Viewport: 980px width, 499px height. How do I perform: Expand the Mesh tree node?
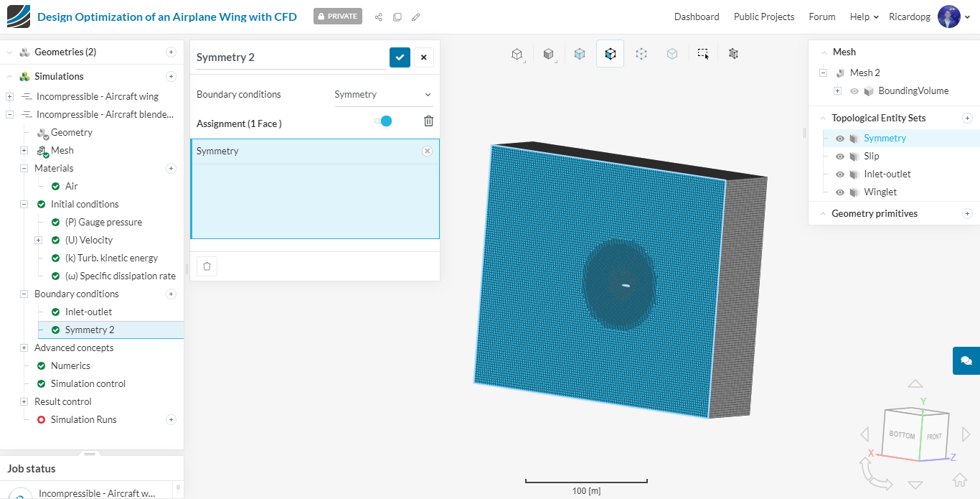click(24, 150)
